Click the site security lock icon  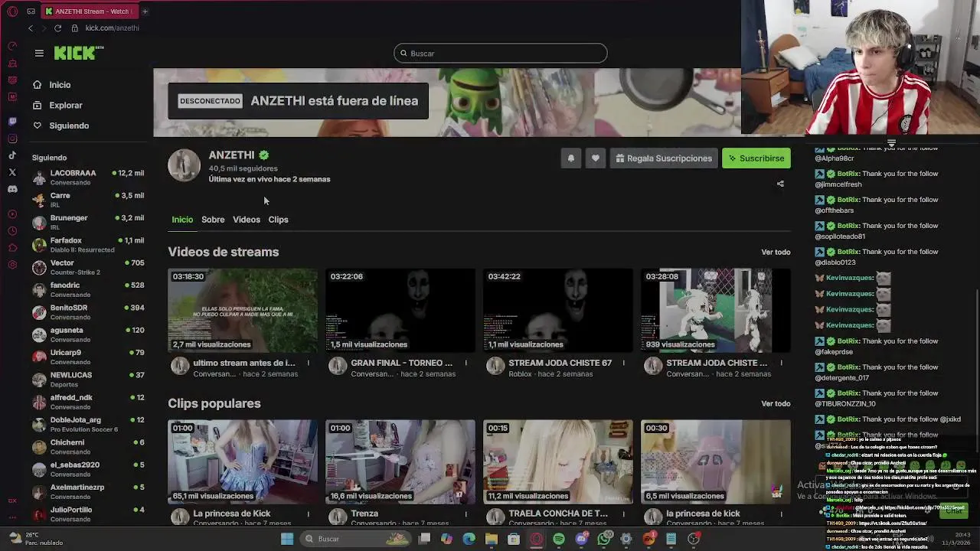pyautogui.click(x=75, y=28)
